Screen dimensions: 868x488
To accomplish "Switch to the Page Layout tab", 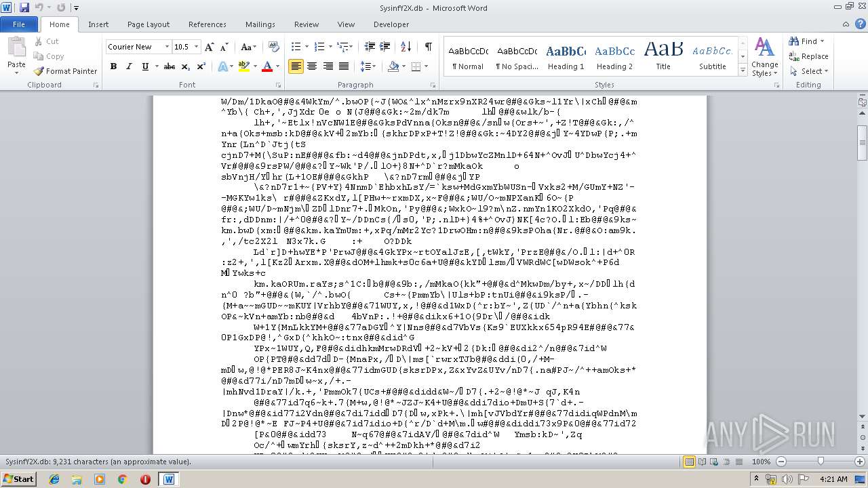I will 149,24.
